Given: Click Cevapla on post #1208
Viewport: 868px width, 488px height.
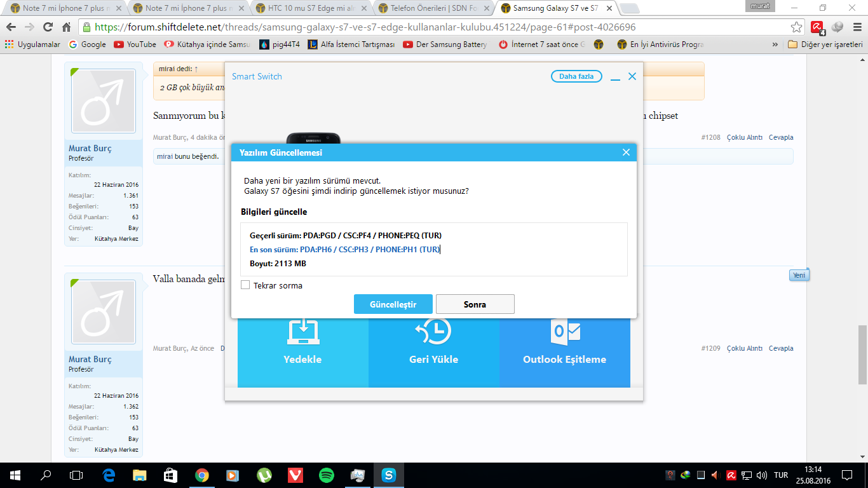Looking at the screenshot, I should pos(781,137).
